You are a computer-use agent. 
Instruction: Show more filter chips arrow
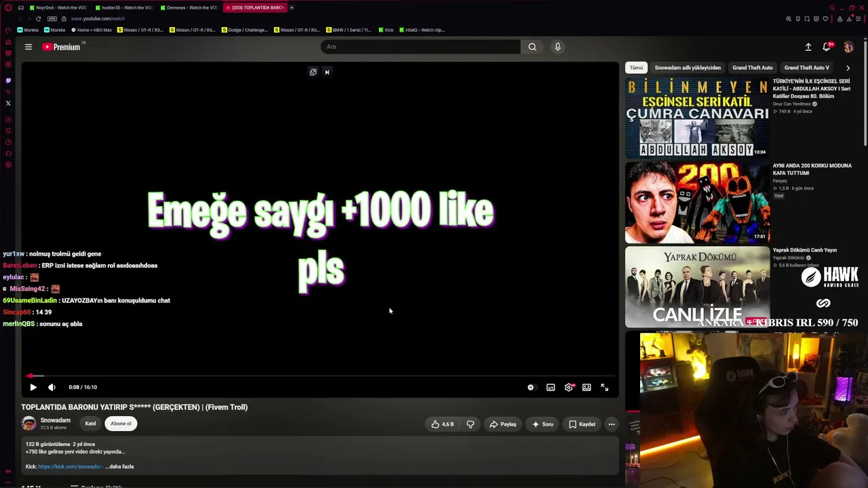[x=848, y=68]
